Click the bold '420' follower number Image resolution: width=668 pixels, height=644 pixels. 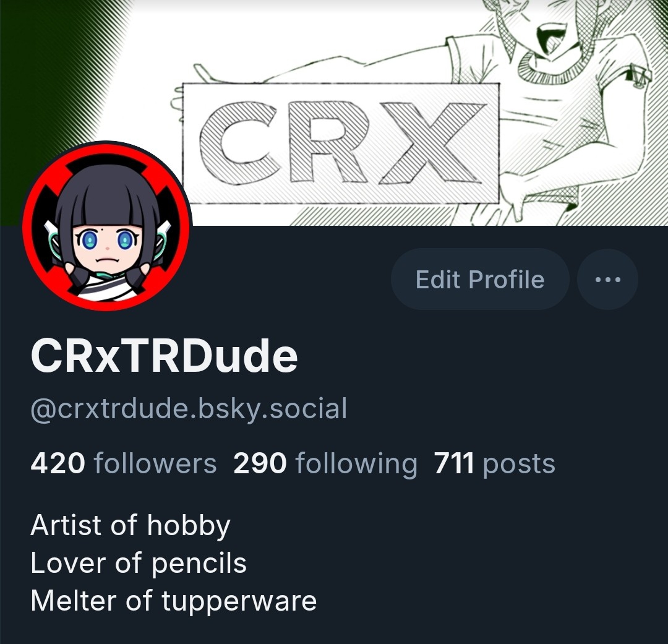point(58,463)
